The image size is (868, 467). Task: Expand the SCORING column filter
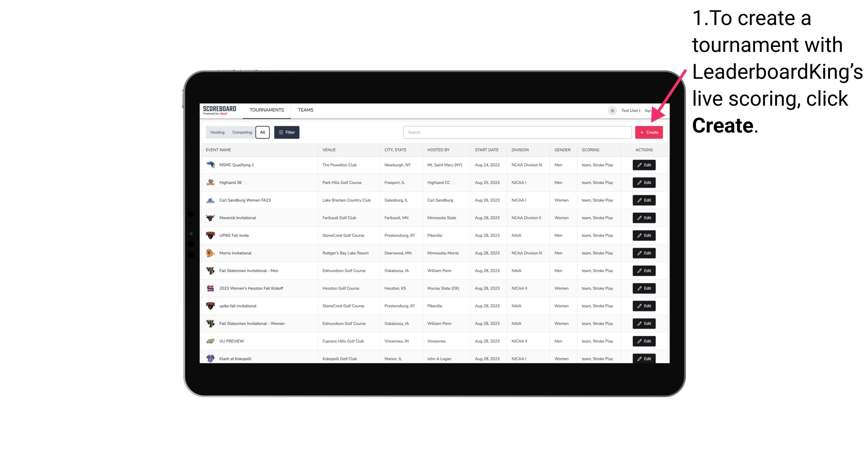click(x=590, y=149)
